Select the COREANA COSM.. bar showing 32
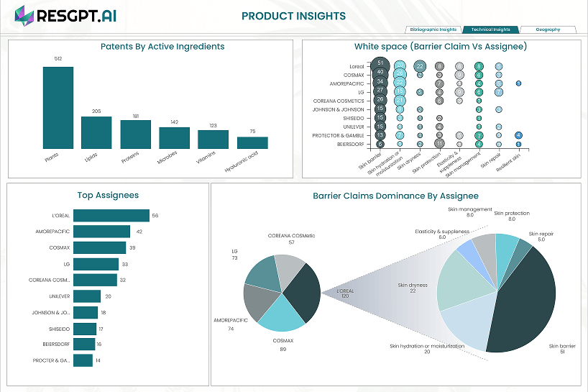588x392 pixels. tap(96, 280)
